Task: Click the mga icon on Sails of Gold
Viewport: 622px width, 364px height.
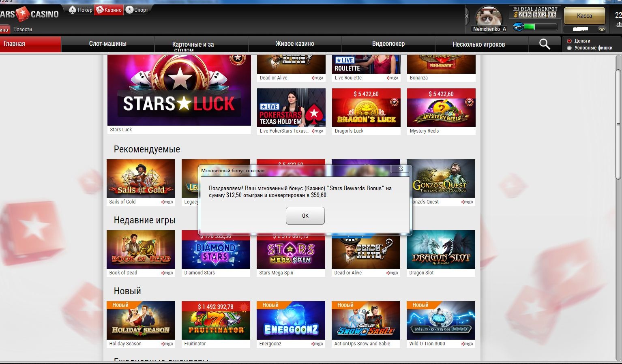Action: [x=167, y=202]
